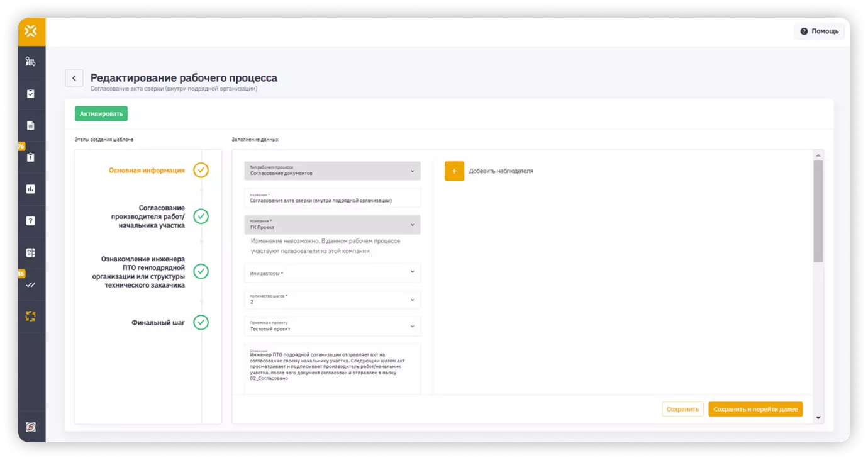The height and width of the screenshot is (460, 868).
Task: Go to 'Ознакомление инженера ПТО' step
Action: pyautogui.click(x=143, y=272)
